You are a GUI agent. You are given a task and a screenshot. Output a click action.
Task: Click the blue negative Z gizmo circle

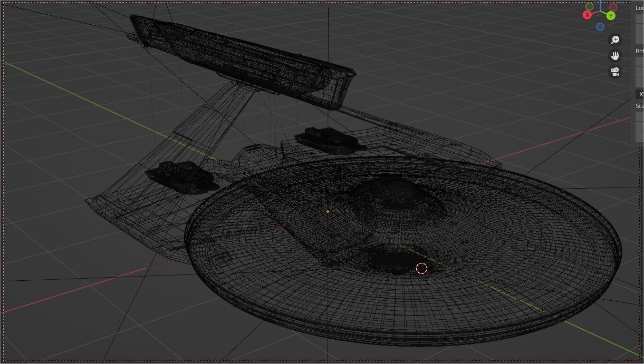[600, 27]
